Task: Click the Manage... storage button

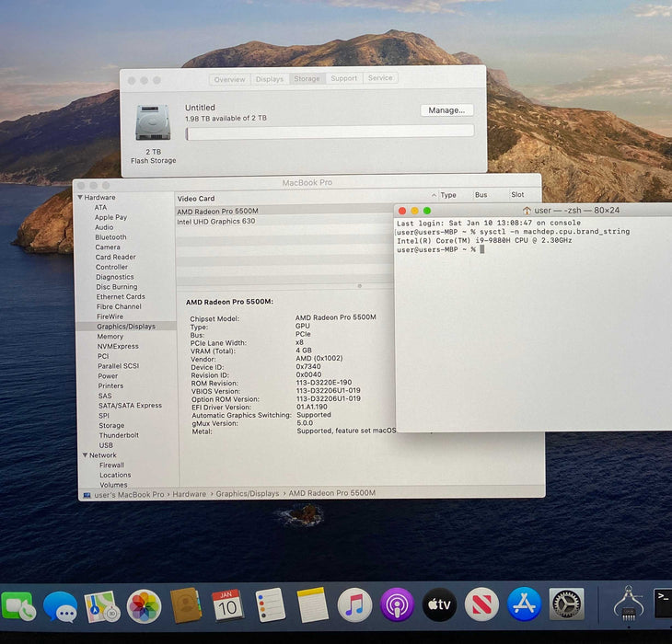Action: (x=446, y=110)
